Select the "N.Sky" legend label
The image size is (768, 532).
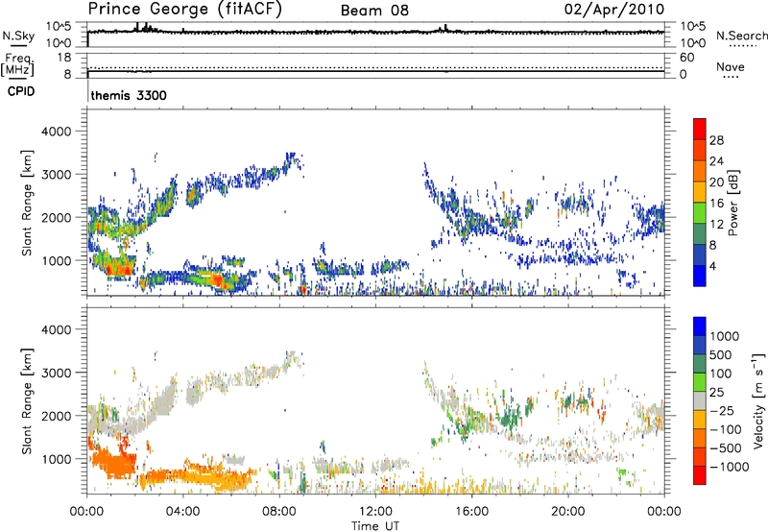click(18, 36)
